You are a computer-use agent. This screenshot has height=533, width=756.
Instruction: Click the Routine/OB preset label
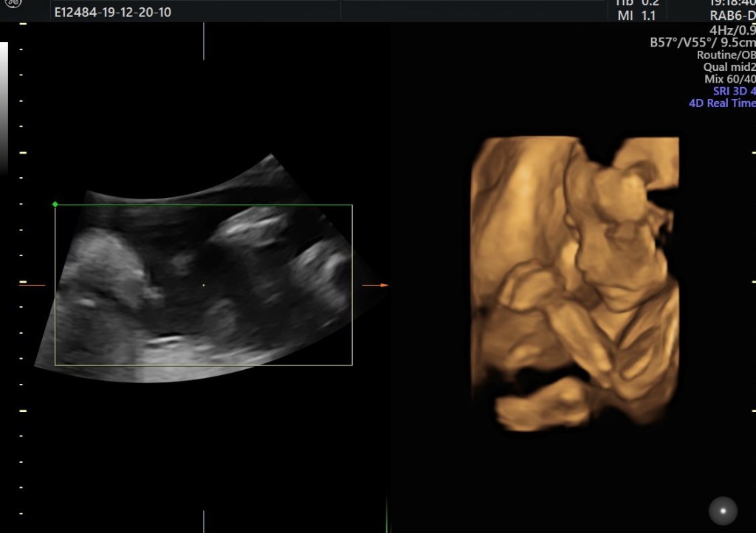click(x=726, y=55)
